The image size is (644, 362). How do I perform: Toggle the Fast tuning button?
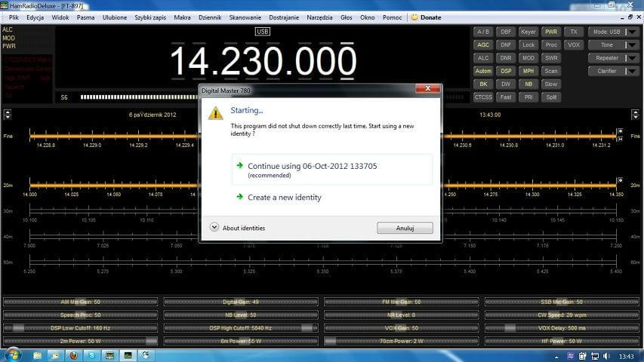coord(506,97)
